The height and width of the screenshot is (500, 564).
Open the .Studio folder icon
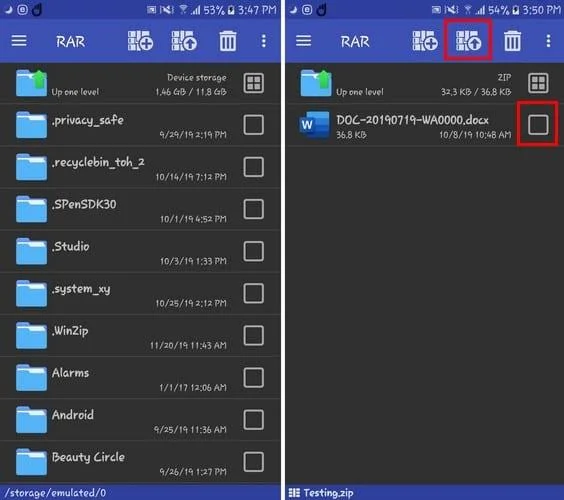[x=31, y=251]
